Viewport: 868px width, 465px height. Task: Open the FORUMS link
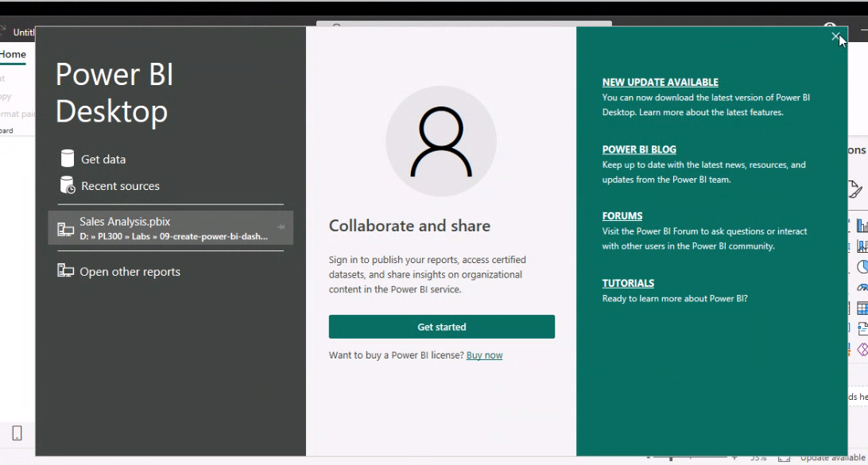coord(622,216)
